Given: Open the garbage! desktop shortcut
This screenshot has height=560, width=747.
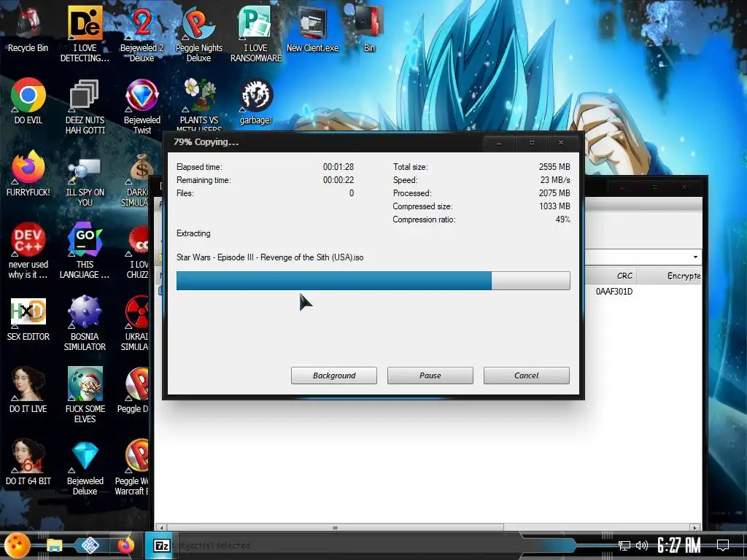Looking at the screenshot, I should pyautogui.click(x=256, y=101).
